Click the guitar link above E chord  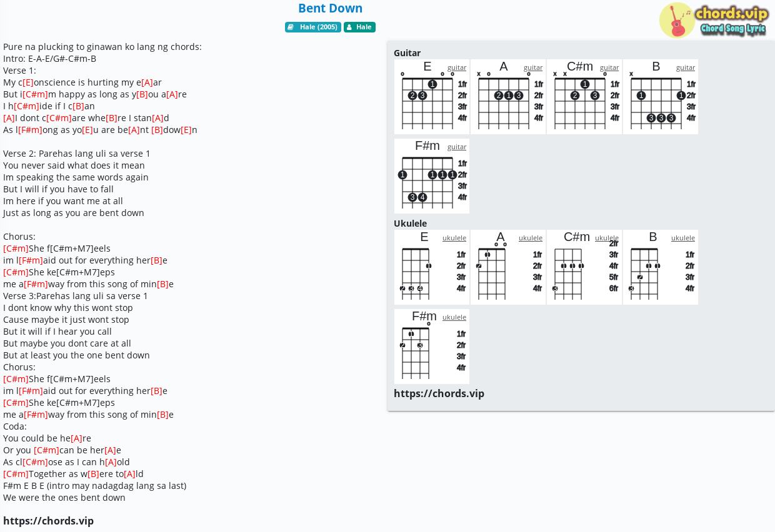pyautogui.click(x=457, y=67)
